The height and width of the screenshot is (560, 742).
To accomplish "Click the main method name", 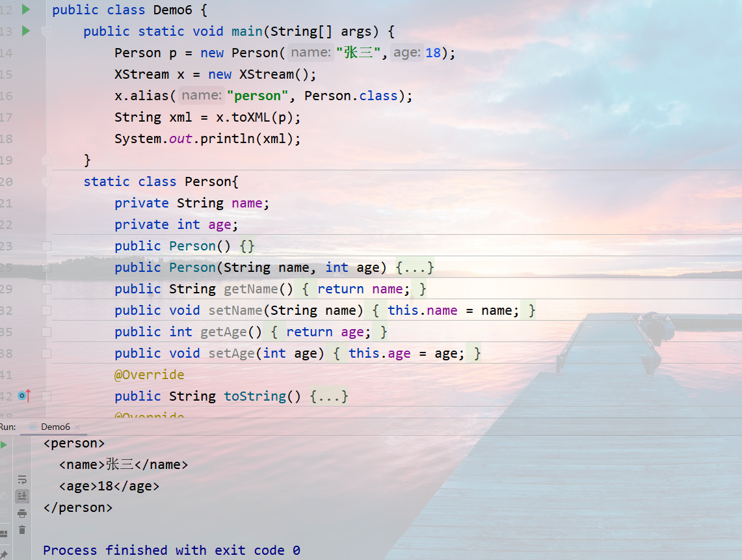I will [247, 31].
